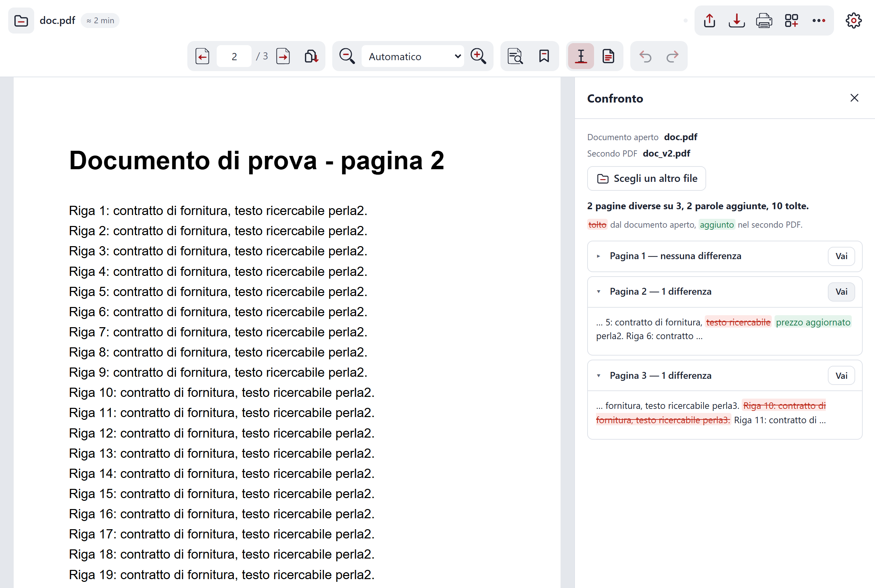The width and height of the screenshot is (875, 588).
Task: Toggle the page scroll mode icon
Action: coord(311,56)
